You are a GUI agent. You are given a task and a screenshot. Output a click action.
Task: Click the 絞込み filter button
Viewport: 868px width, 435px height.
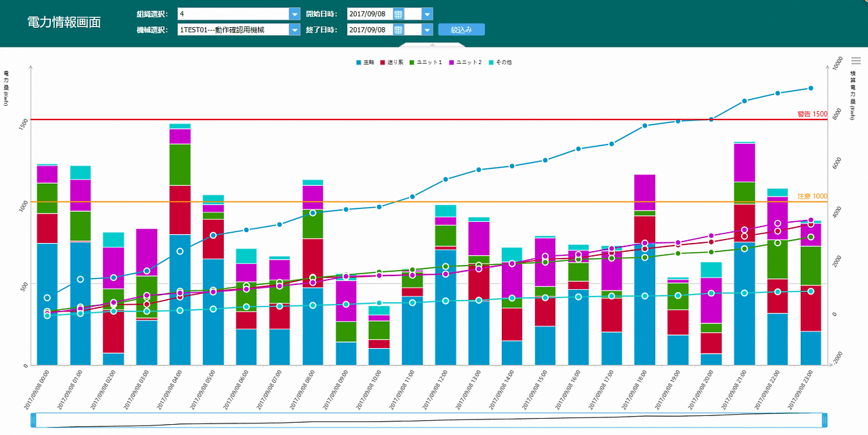pyautogui.click(x=461, y=29)
